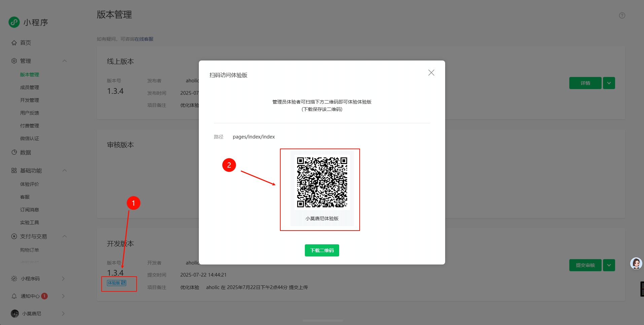Collapse the 管理 section

coord(65,61)
